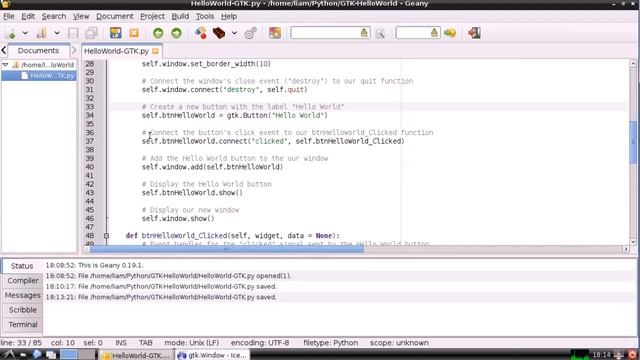The image size is (640, 360).
Task: Save the current file with the floppy icon
Action: [73, 33]
